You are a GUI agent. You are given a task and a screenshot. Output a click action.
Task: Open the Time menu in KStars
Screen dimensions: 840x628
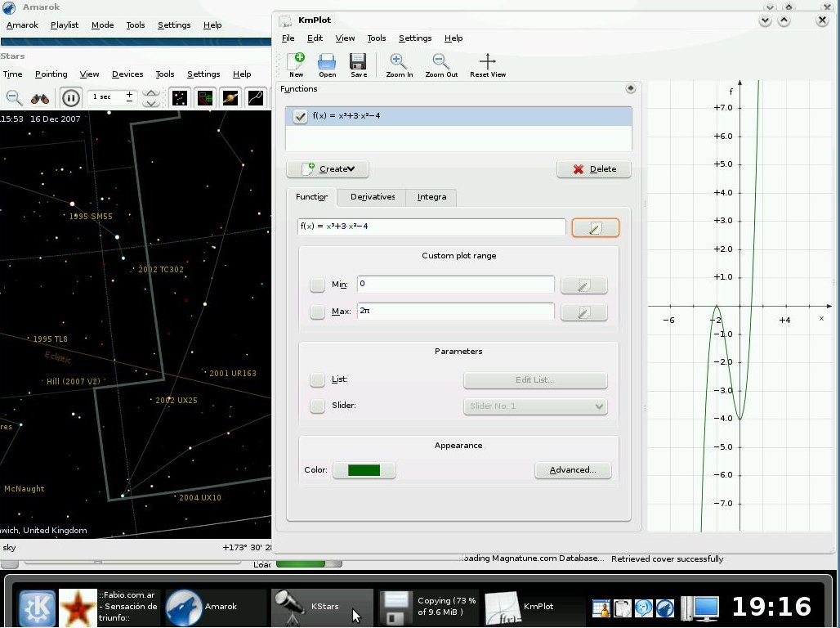(x=13, y=74)
